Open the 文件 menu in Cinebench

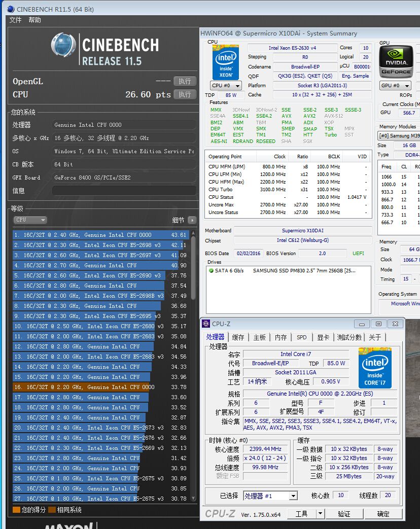pyautogui.click(x=16, y=20)
